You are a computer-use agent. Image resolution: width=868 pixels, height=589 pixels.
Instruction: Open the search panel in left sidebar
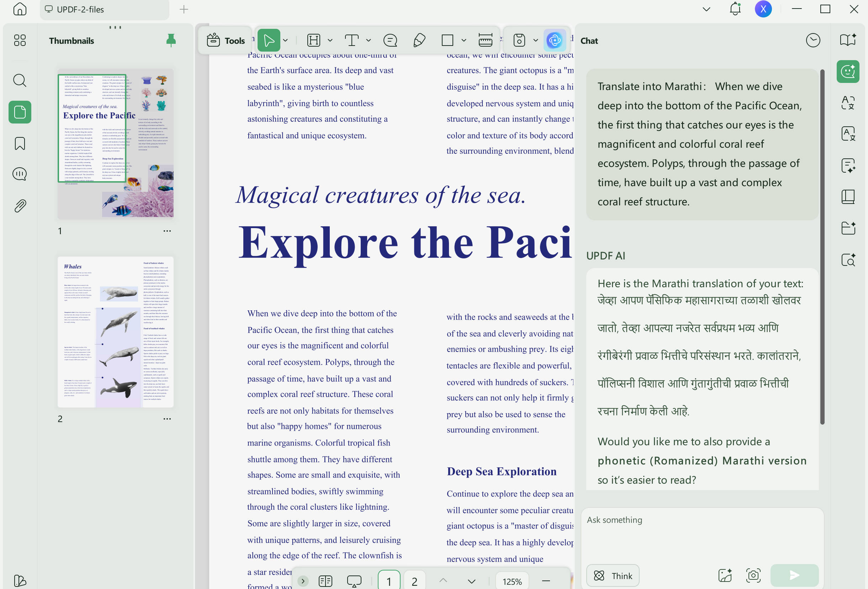(x=20, y=80)
